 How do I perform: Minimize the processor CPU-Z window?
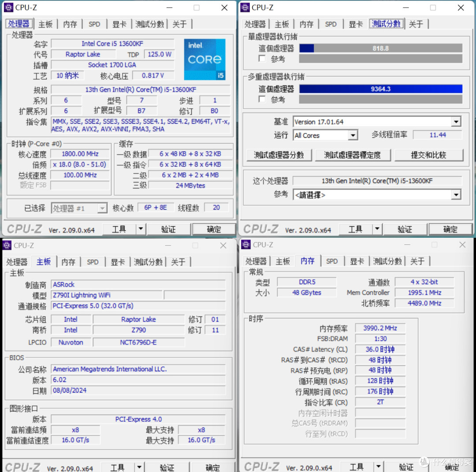click(x=170, y=7)
